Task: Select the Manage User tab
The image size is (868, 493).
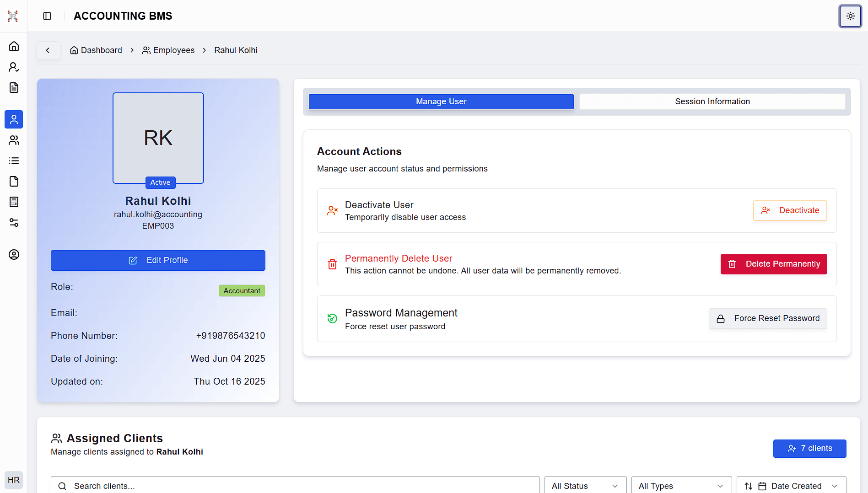Action: coord(441,102)
